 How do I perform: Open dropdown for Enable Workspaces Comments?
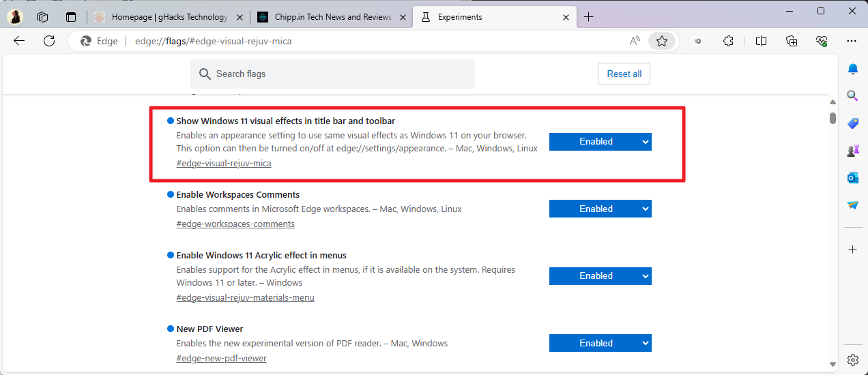[x=601, y=209]
